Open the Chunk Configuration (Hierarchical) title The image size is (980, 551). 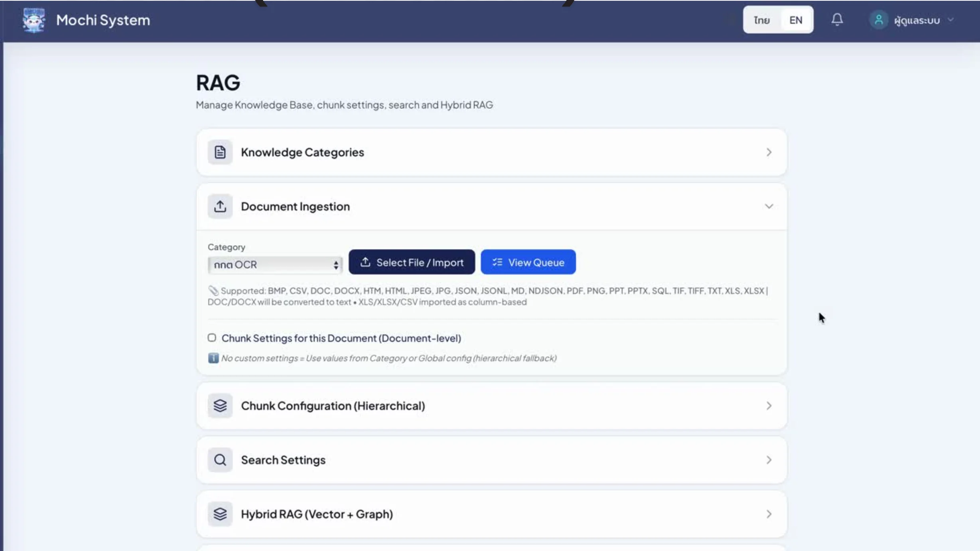tap(333, 405)
